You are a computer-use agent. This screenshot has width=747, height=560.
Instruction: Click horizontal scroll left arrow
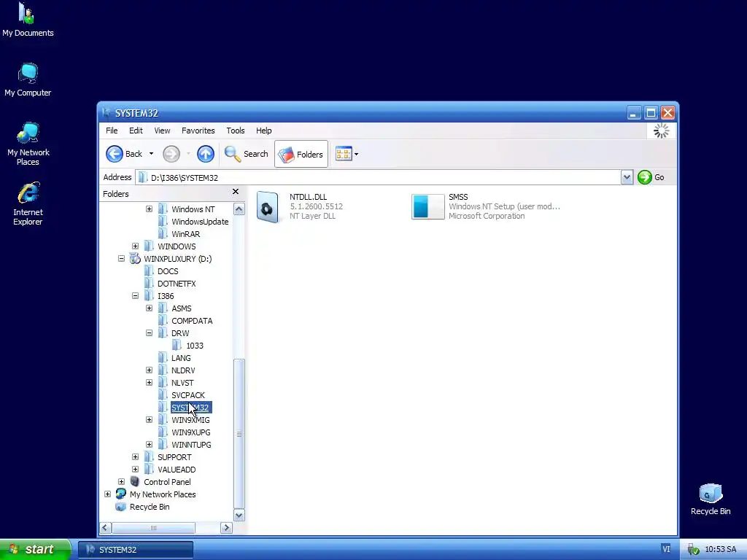[106, 528]
